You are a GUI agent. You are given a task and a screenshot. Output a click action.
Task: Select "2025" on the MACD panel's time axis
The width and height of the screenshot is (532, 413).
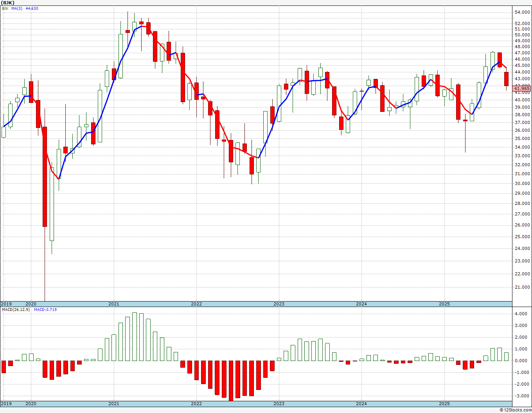[x=444, y=404]
